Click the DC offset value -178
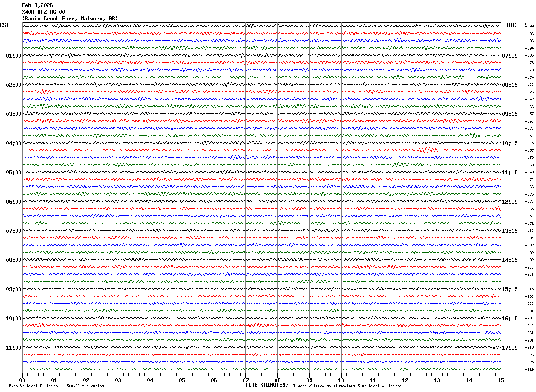The height and width of the screenshot is (392, 536). 529,63
